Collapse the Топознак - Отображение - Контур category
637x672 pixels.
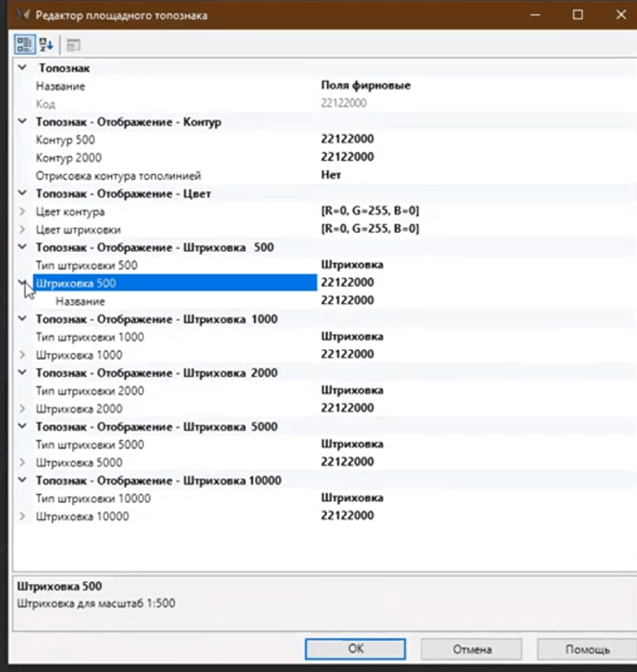(x=23, y=122)
